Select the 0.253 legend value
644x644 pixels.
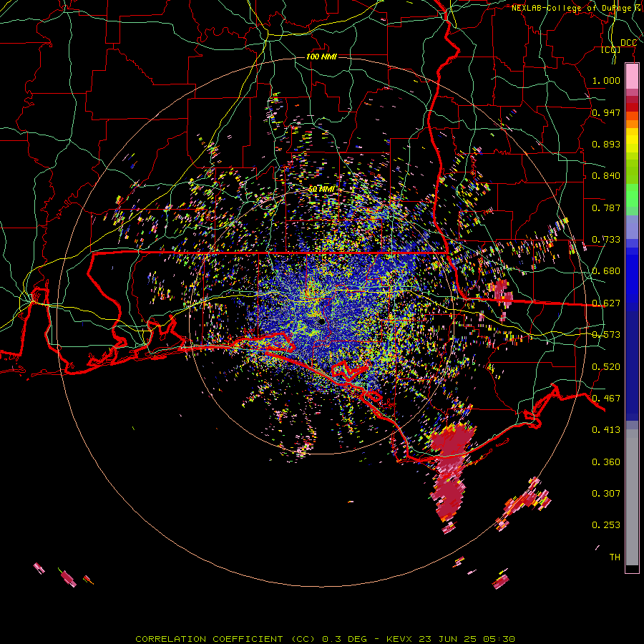click(606, 525)
